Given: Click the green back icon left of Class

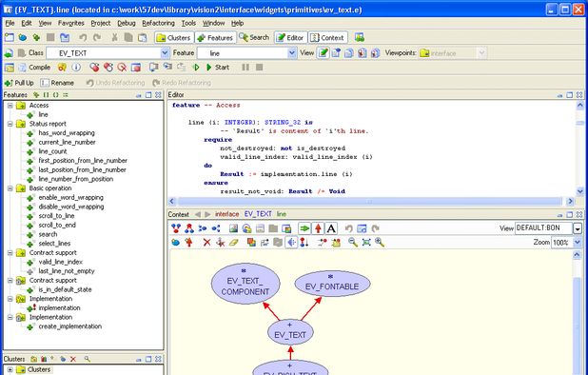Looking at the screenshot, I should [9, 53].
